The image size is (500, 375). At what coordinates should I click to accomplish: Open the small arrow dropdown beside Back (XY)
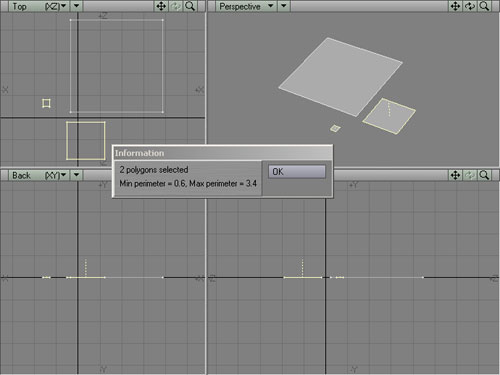[77, 175]
